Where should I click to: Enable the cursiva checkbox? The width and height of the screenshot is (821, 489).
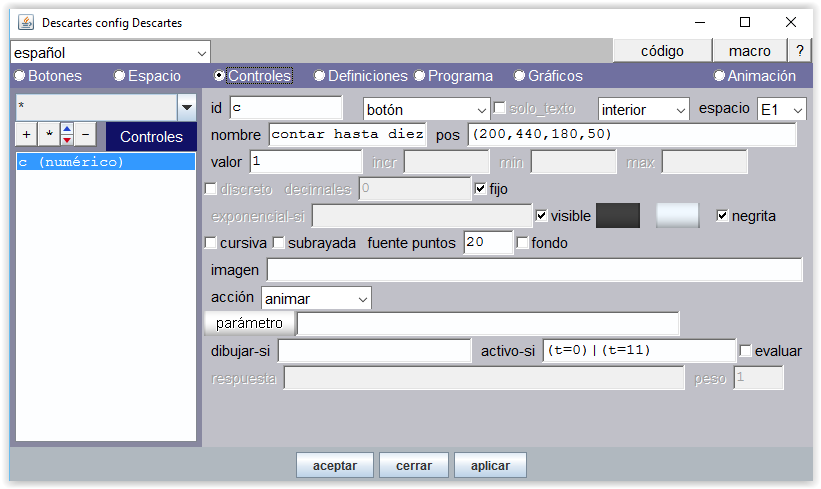coord(211,242)
